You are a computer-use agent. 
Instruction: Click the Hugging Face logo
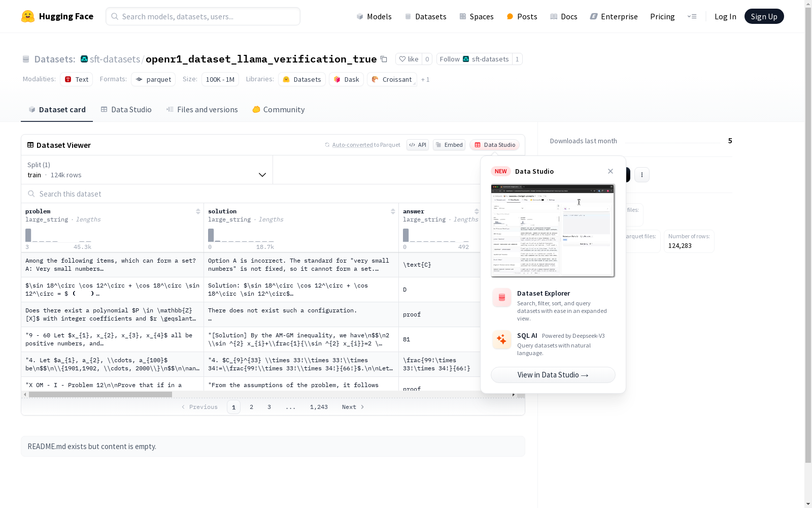pos(57,16)
